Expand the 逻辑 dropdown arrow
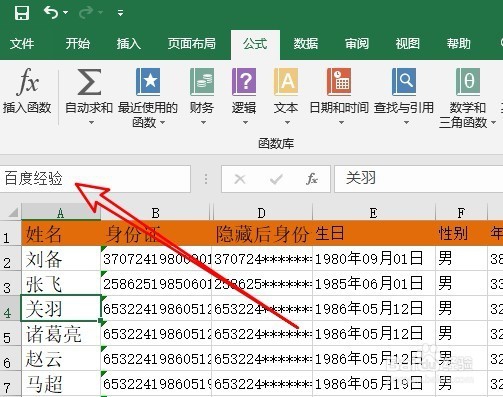 (245, 123)
